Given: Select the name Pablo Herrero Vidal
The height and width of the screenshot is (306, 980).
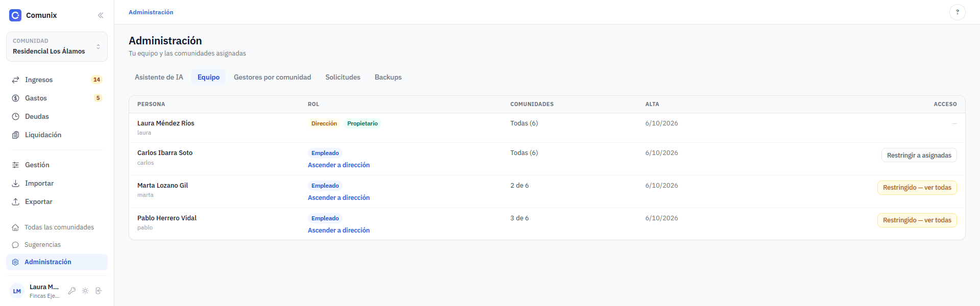Looking at the screenshot, I should [167, 218].
